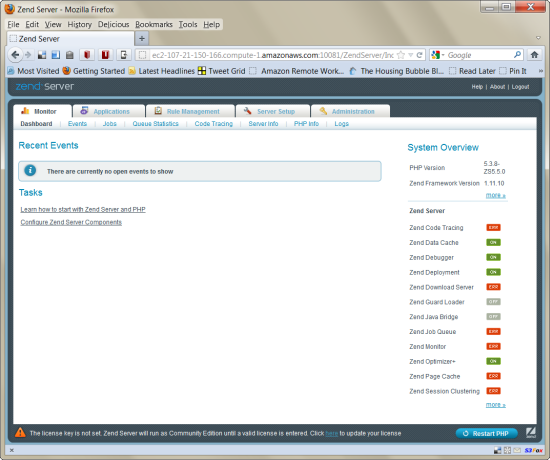The height and width of the screenshot is (460, 550).
Task: Click the red shield toolbar icon
Action: (x=87, y=55)
